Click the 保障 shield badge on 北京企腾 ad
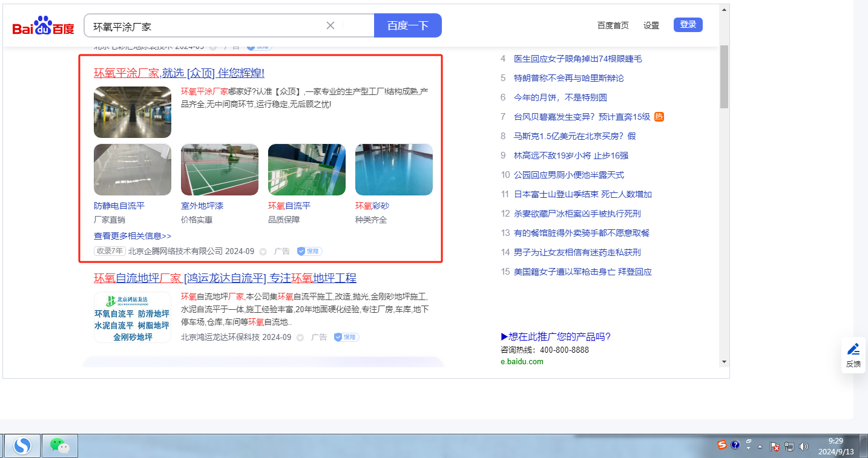The height and width of the screenshot is (458, 868). (x=309, y=251)
